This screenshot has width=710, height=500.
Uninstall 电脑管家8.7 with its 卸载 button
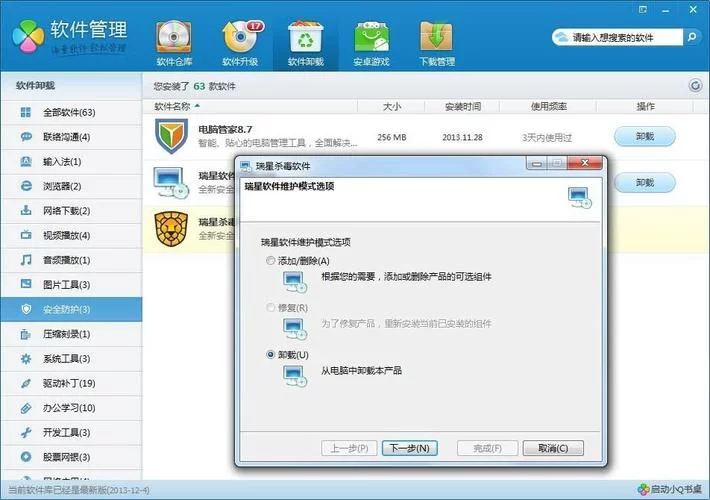(x=645, y=136)
